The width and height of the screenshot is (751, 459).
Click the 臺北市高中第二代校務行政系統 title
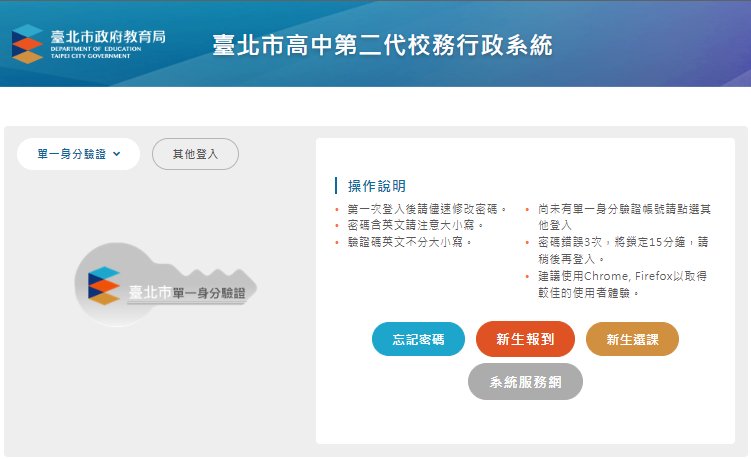pos(382,46)
